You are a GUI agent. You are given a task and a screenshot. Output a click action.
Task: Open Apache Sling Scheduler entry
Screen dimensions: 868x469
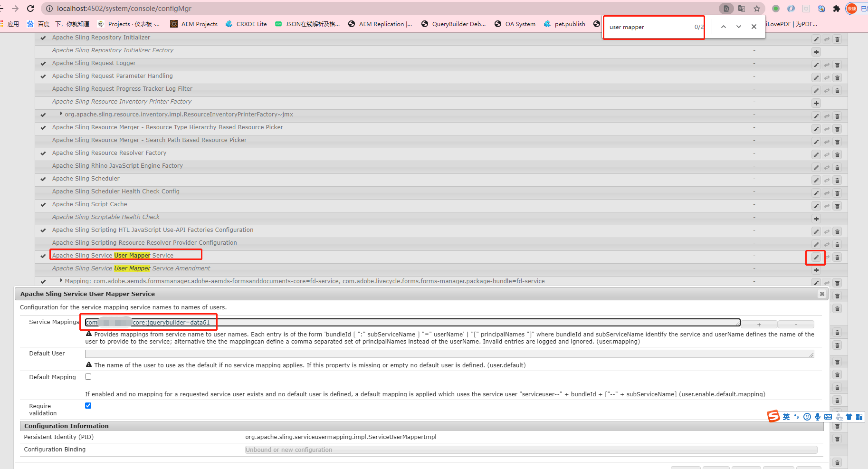tap(86, 179)
